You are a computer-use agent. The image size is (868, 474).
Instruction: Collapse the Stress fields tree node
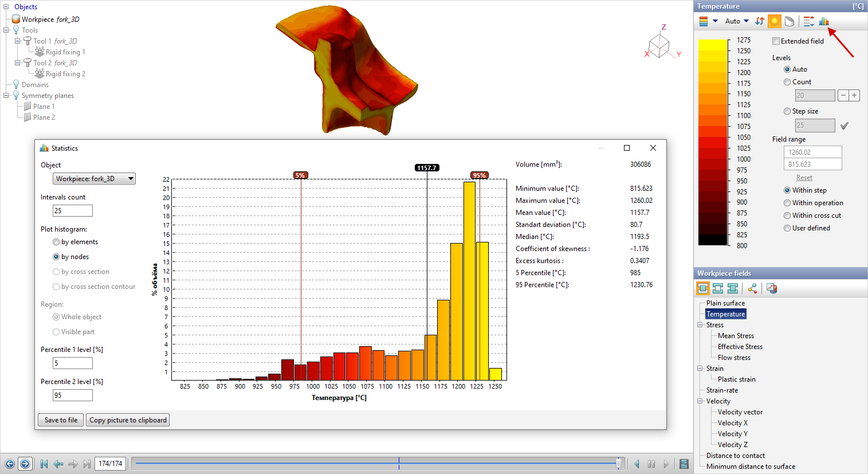click(x=700, y=325)
